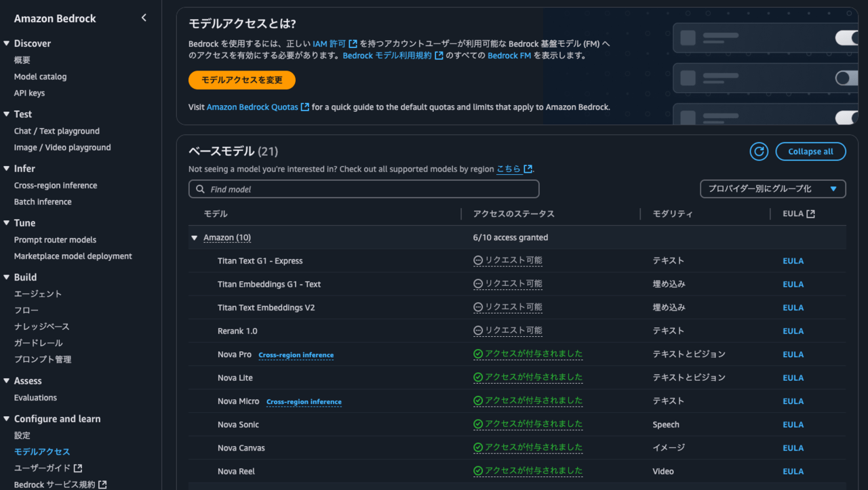Open EULA for Titan Text Embeddings V2
This screenshot has height=490, width=868.
coord(793,308)
